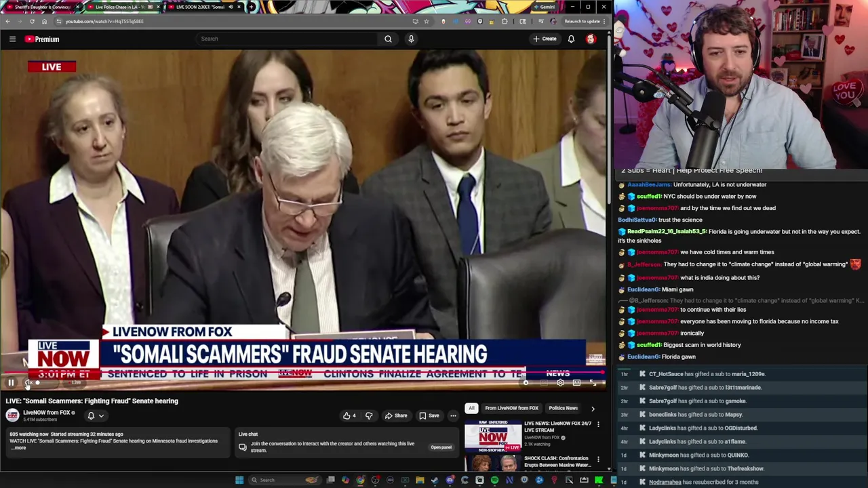Click BodhiSattva0 'trust the science' message
Screen dimensions: 868x488
(x=660, y=220)
